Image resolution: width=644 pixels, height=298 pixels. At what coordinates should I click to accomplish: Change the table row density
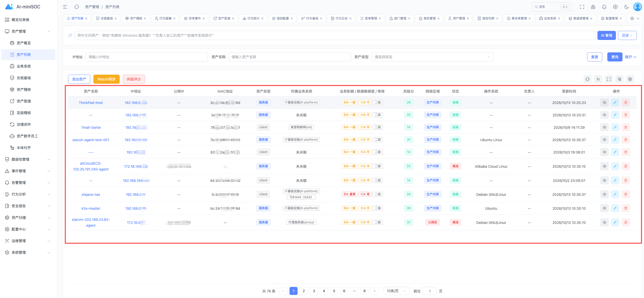coord(619,79)
